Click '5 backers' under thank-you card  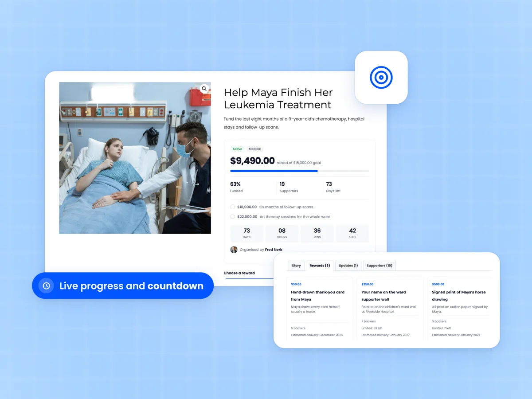(x=298, y=328)
